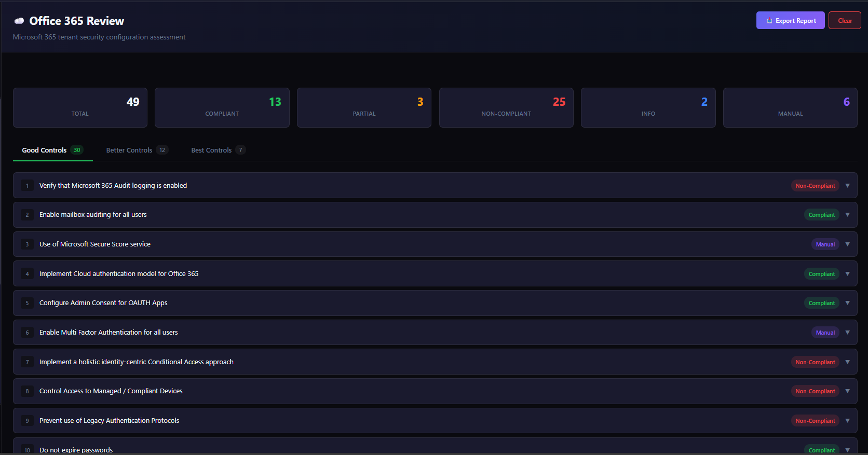
Task: Click the Non-Compliant summary card
Action: (506, 107)
